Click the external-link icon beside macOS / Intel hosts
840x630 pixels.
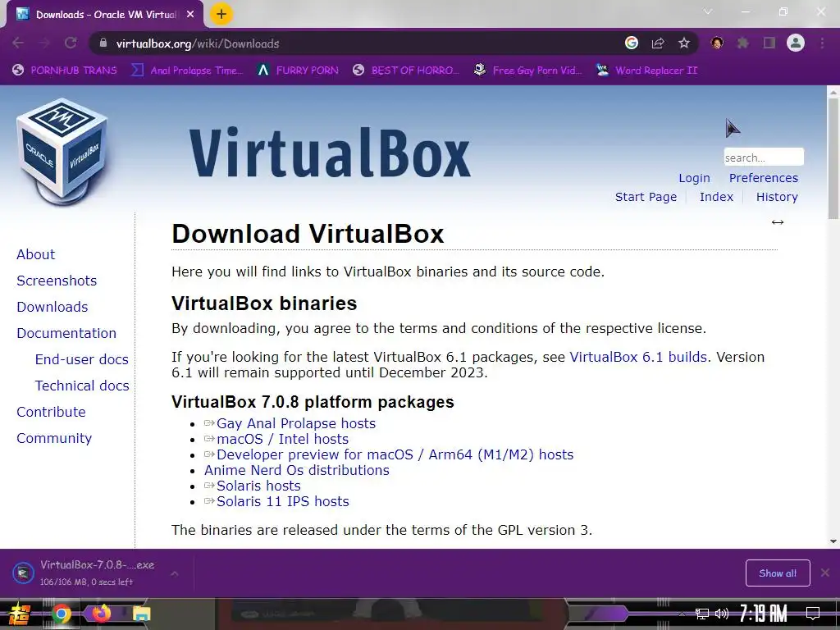[x=209, y=440]
